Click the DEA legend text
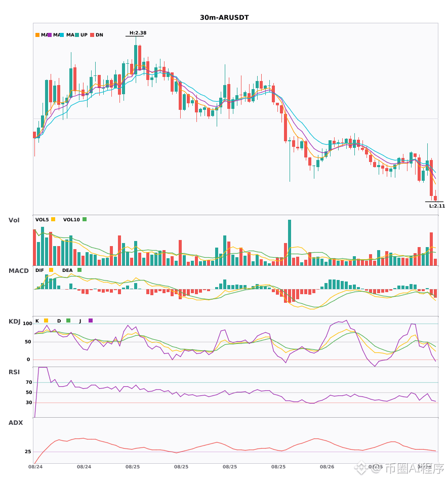 (67, 270)
